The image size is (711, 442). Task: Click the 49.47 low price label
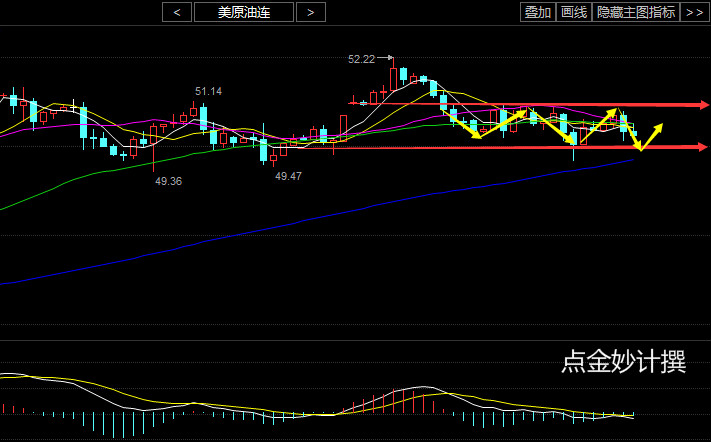(288, 176)
